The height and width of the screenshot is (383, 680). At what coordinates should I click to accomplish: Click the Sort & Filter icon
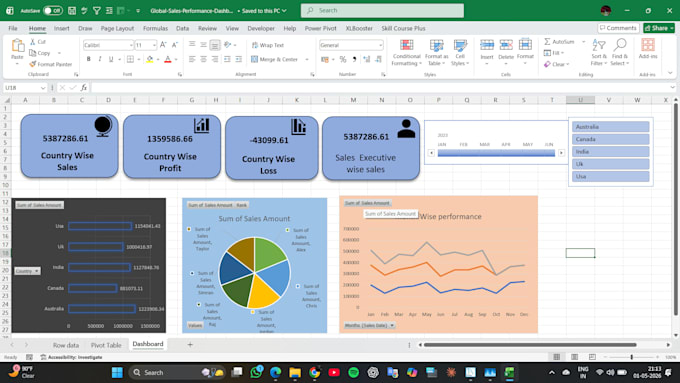(599, 45)
